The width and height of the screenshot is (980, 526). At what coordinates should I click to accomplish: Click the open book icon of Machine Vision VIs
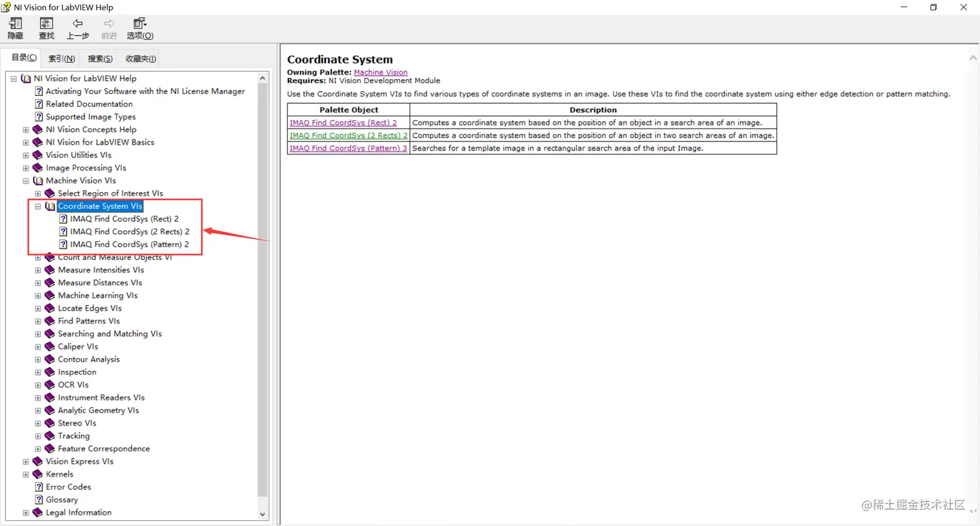point(38,181)
